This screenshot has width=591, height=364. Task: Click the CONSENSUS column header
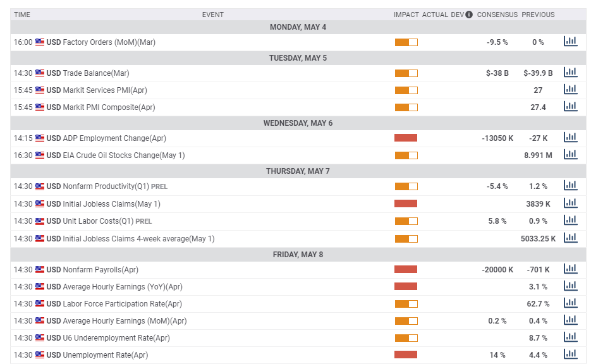pyautogui.click(x=497, y=15)
